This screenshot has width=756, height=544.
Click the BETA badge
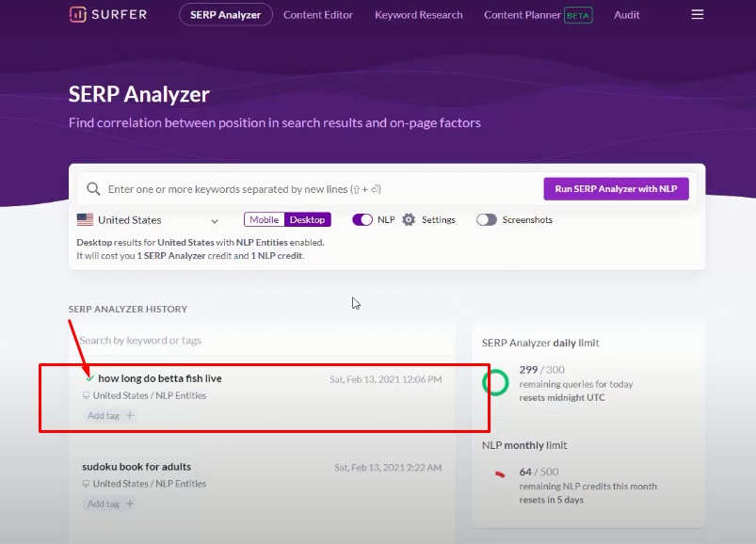578,15
